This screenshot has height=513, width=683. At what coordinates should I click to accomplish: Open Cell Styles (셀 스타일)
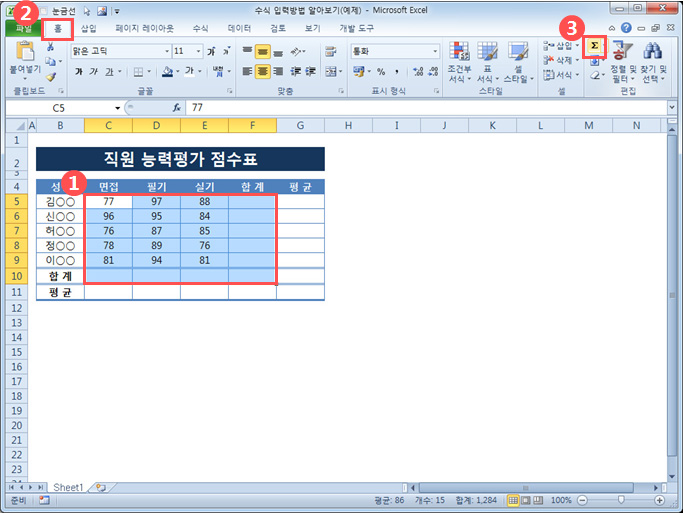[518, 62]
